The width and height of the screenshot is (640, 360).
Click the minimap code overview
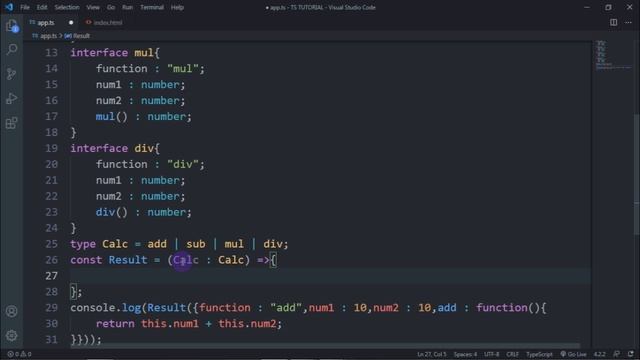click(612, 54)
